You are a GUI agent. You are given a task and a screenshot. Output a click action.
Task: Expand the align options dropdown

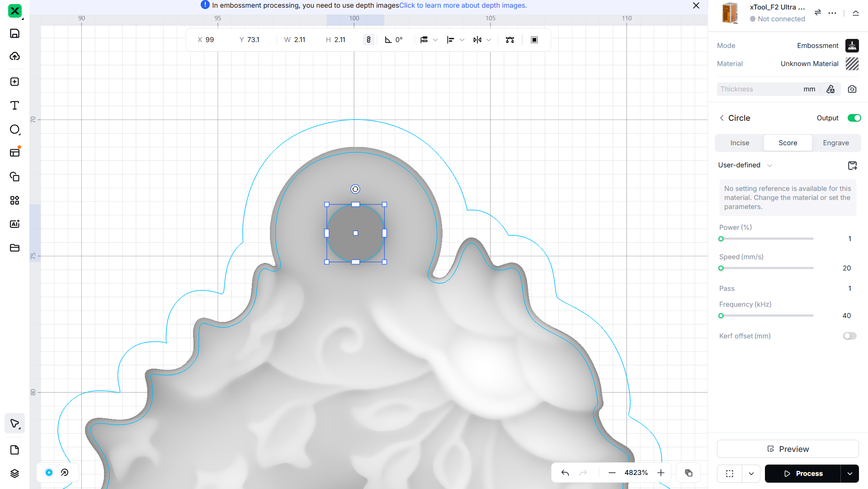pos(462,40)
